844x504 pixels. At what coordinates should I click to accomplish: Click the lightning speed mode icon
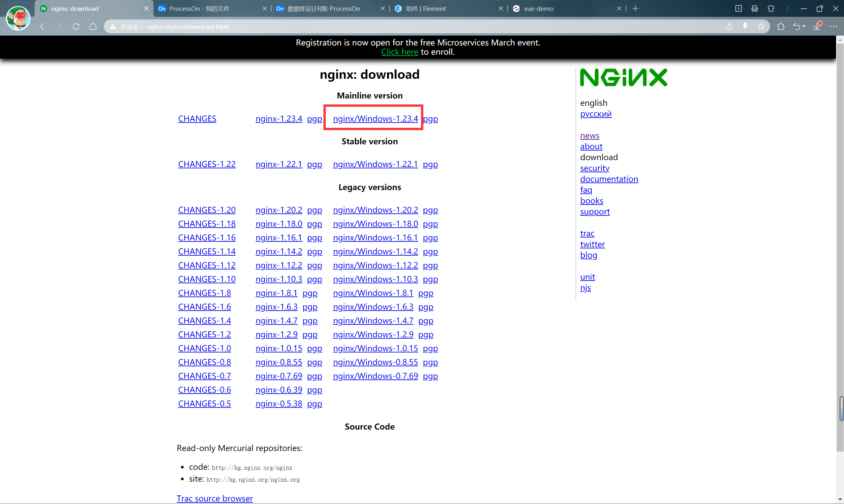click(x=745, y=26)
